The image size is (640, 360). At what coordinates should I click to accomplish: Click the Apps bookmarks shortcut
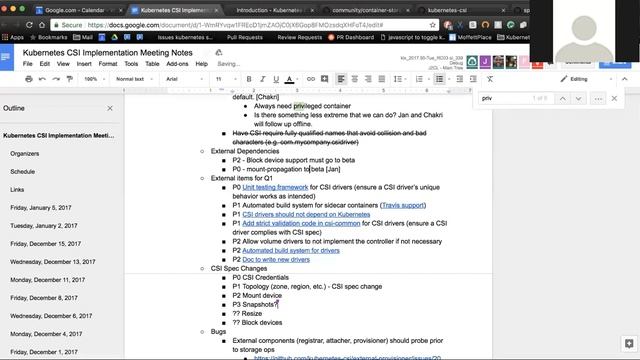pos(13,37)
